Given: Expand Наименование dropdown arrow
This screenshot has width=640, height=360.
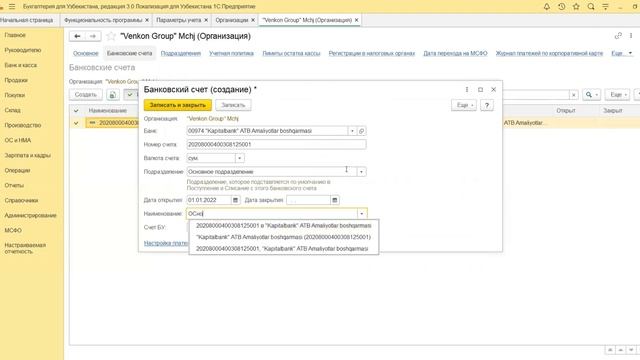Looking at the screenshot, I should pyautogui.click(x=361, y=214).
